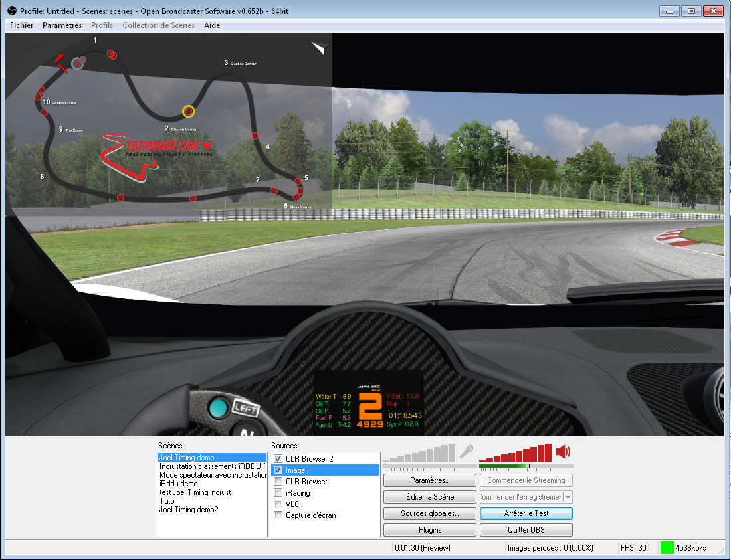Select test Joel Timing incrust scene

click(x=212, y=492)
